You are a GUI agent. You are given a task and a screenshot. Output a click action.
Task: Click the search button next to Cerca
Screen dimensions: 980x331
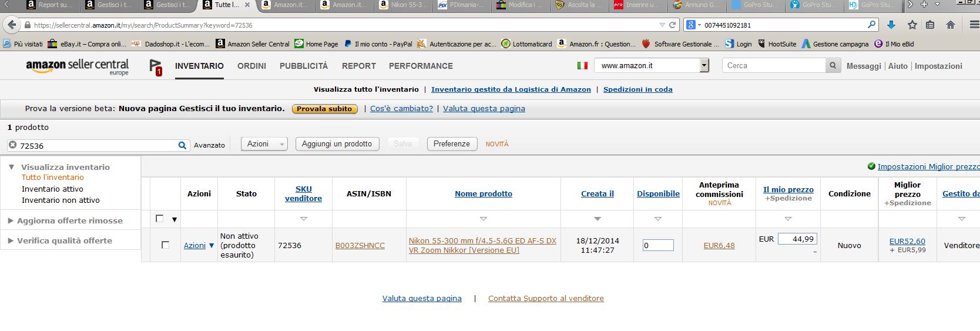[833, 65]
